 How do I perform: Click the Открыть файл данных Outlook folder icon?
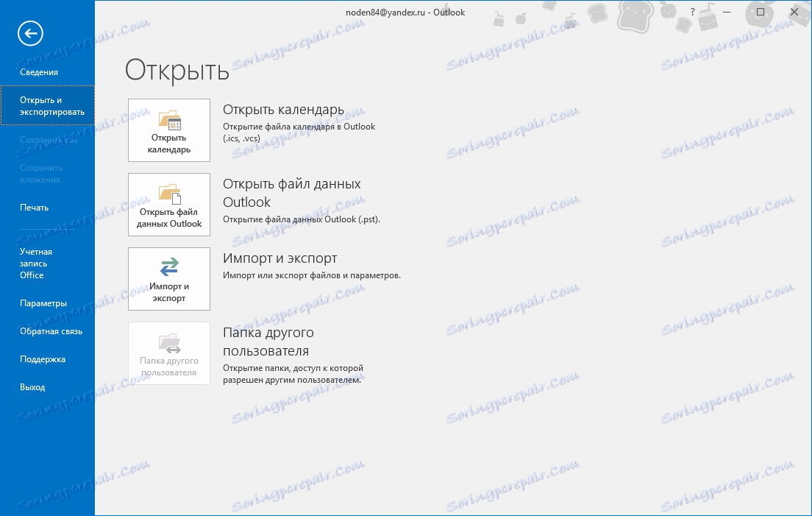point(168,194)
